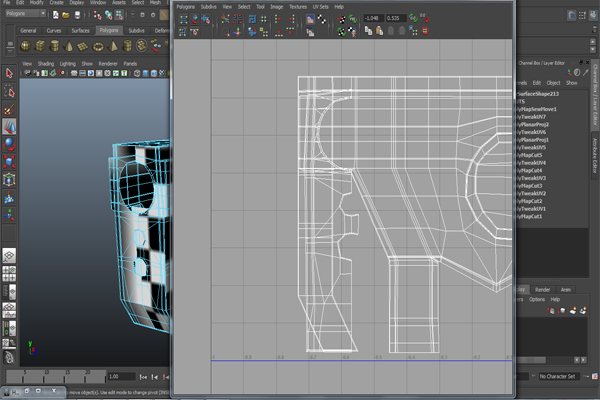600x400 pixels.
Task: Switch to the Curves shelf tab
Action: point(54,31)
